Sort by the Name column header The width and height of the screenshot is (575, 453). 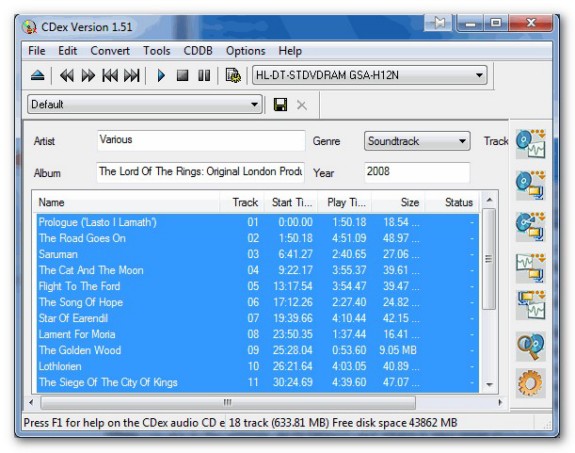click(x=127, y=202)
